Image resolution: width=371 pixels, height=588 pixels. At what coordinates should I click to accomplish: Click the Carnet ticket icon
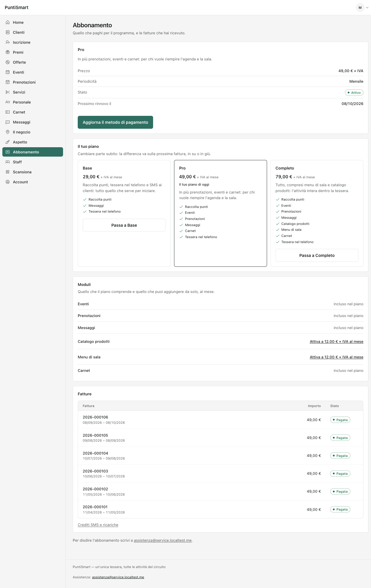(x=8, y=112)
